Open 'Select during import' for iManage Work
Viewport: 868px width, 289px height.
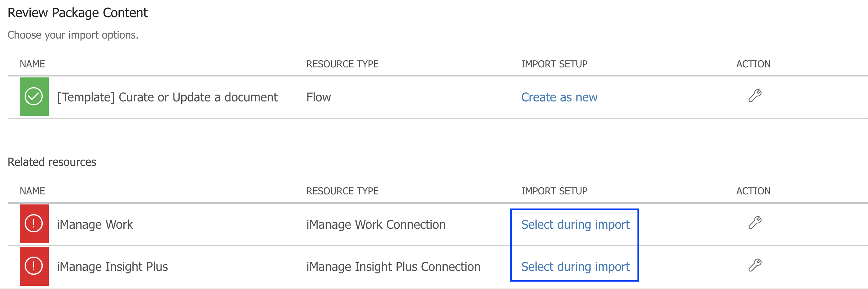tap(575, 225)
